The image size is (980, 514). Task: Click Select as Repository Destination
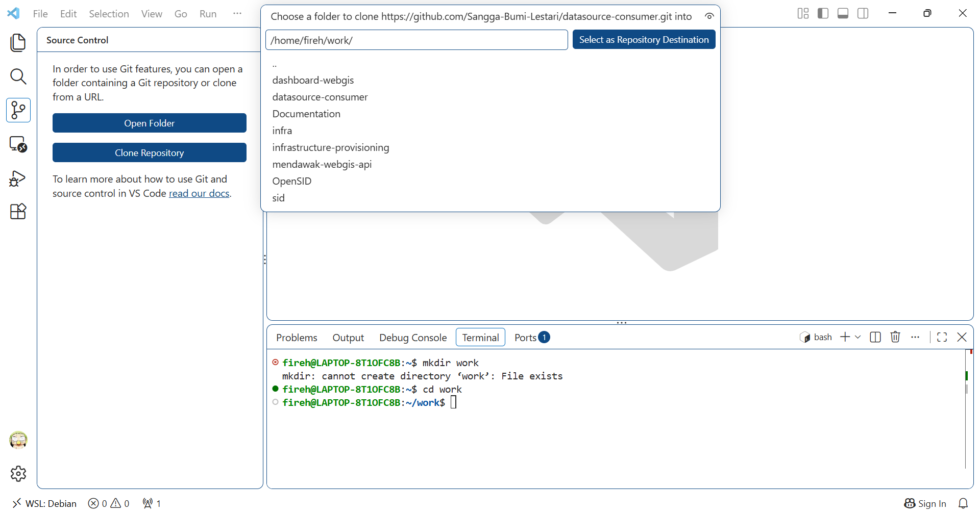tap(644, 39)
